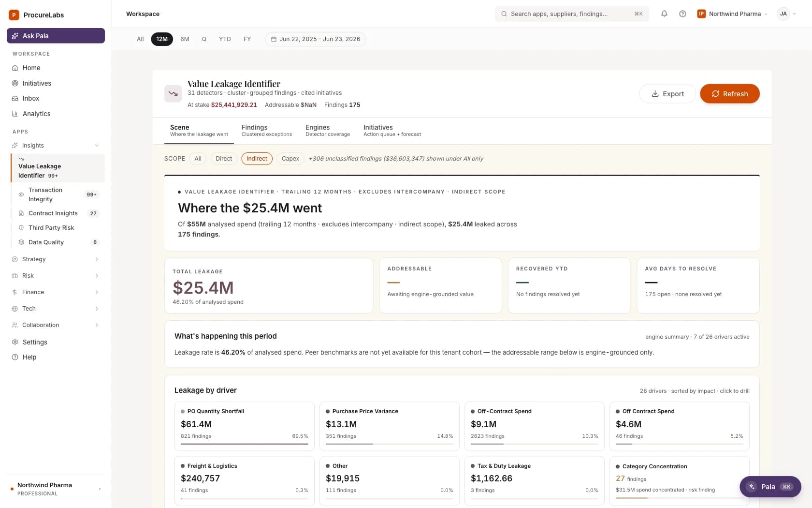Set scope filter to Indirect

(x=257, y=159)
